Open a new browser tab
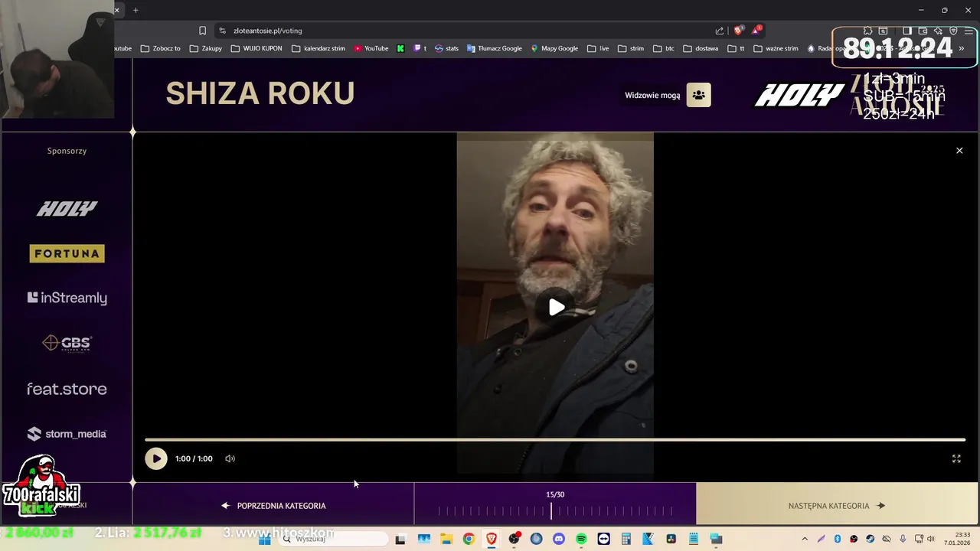 point(136,10)
